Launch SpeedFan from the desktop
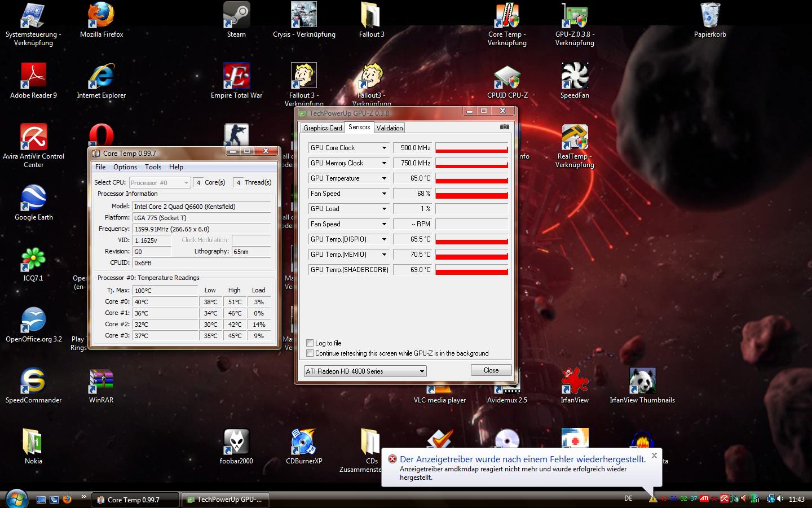Viewport: 812px width, 508px height. pos(575,77)
